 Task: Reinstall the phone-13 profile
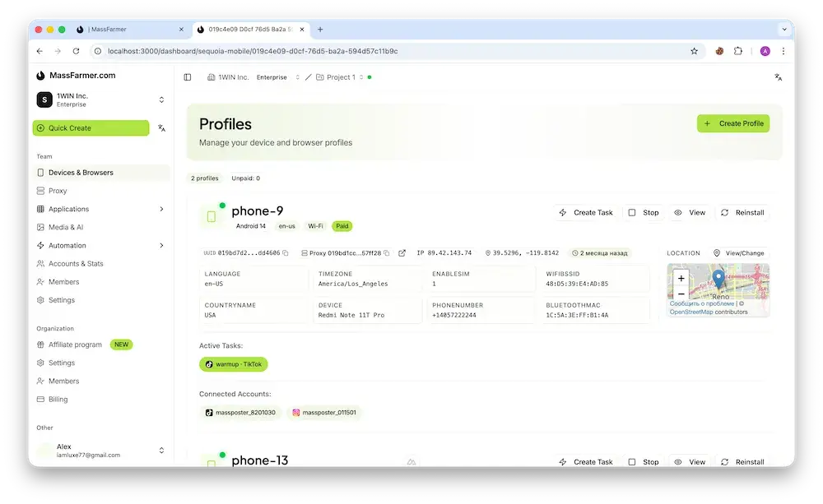click(x=742, y=461)
